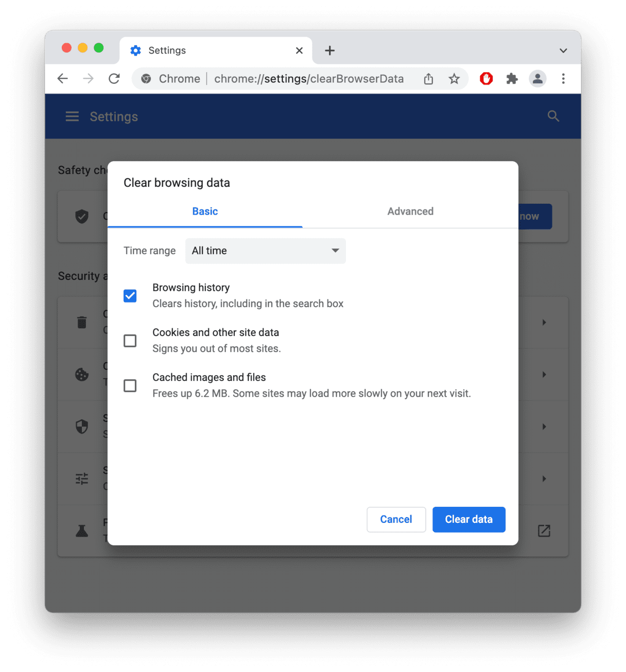Reload the page with the refresh icon
This screenshot has height=672, width=626.
tap(114, 79)
